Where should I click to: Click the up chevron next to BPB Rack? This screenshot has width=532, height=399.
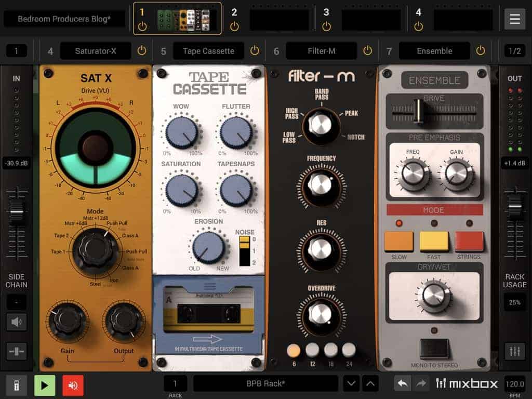370,384
